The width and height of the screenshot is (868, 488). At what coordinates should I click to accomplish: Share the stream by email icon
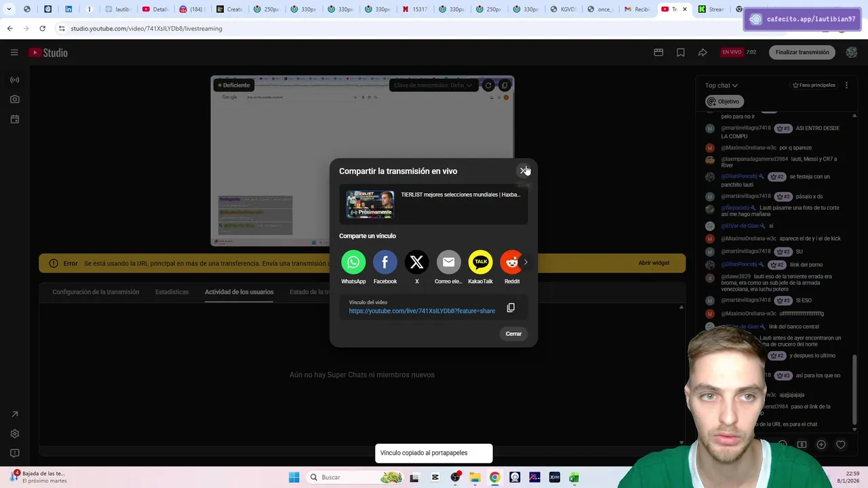[448, 262]
